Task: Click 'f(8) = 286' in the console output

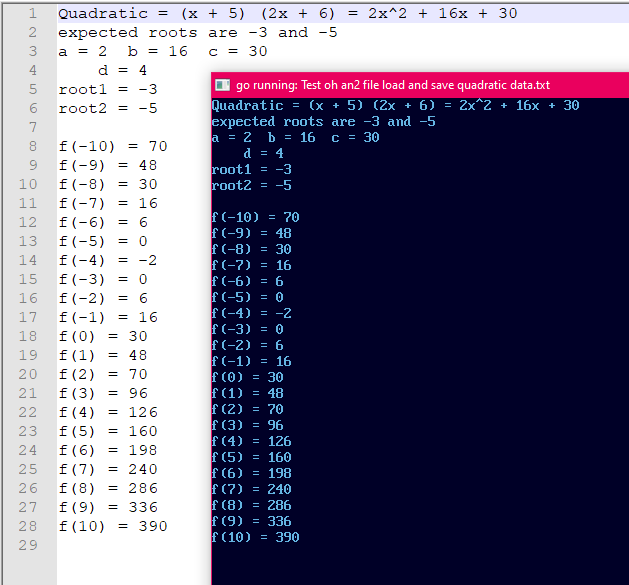Action: click(x=252, y=506)
